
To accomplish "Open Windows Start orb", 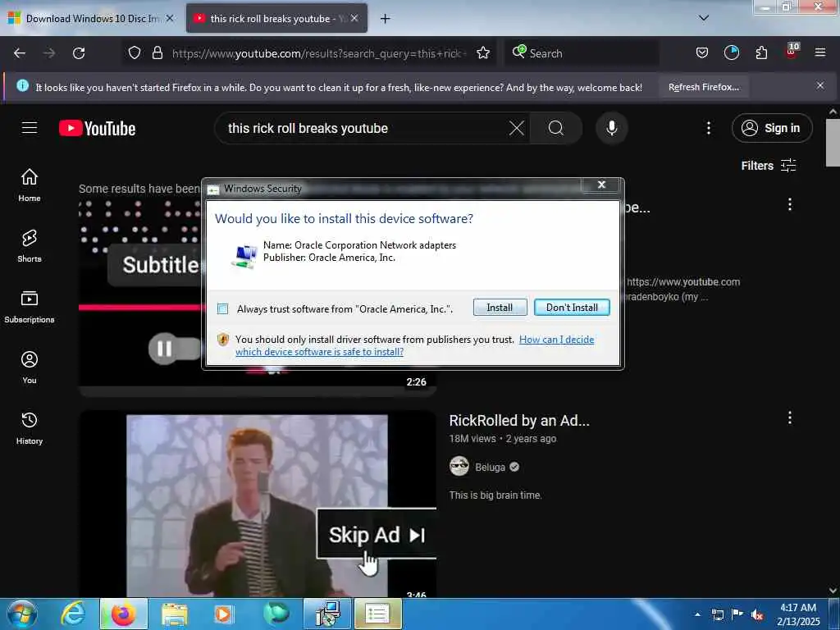I will pos(22,614).
